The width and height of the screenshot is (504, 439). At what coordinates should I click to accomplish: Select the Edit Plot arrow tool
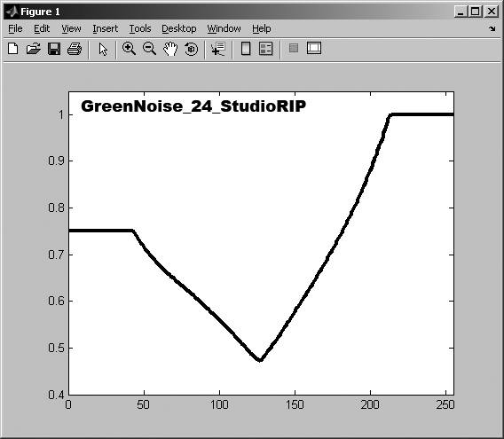click(x=103, y=49)
